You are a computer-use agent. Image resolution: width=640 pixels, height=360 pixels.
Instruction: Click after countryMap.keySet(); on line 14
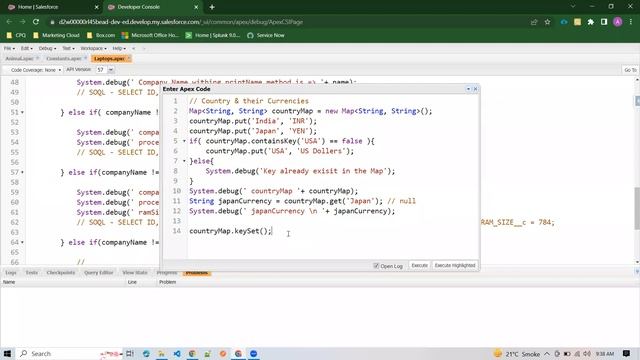(x=272, y=231)
